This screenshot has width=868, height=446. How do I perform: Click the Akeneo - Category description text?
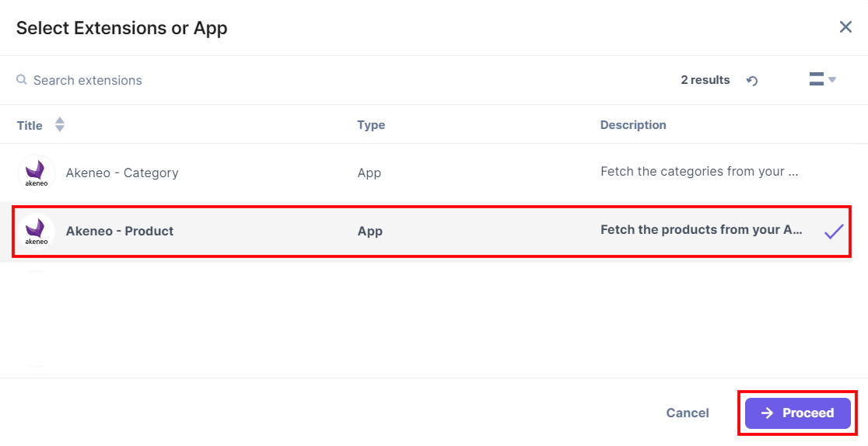[699, 172]
